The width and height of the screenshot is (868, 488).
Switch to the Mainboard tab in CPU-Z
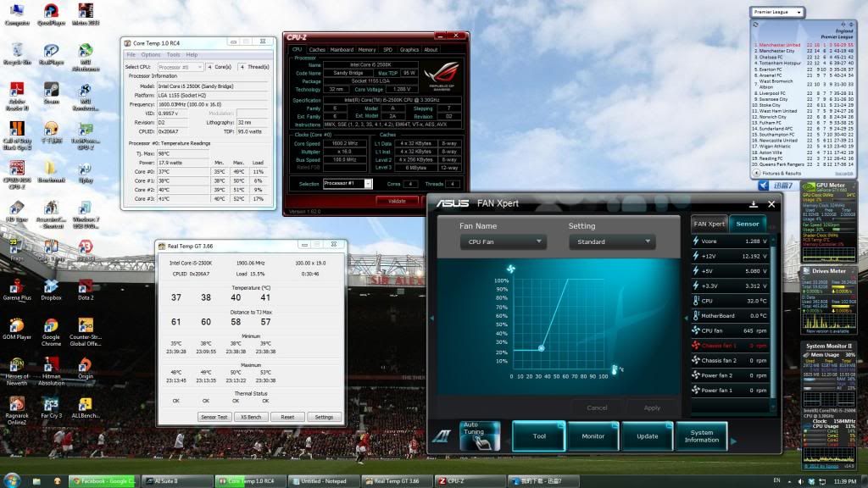point(342,50)
